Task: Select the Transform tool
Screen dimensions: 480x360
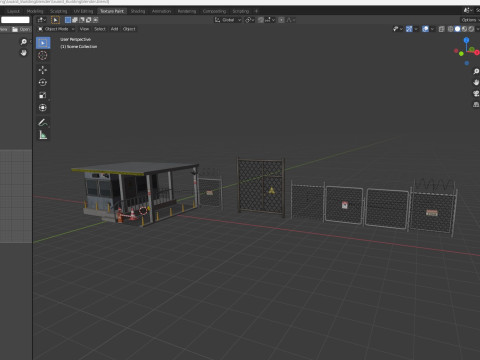Action: click(x=43, y=108)
